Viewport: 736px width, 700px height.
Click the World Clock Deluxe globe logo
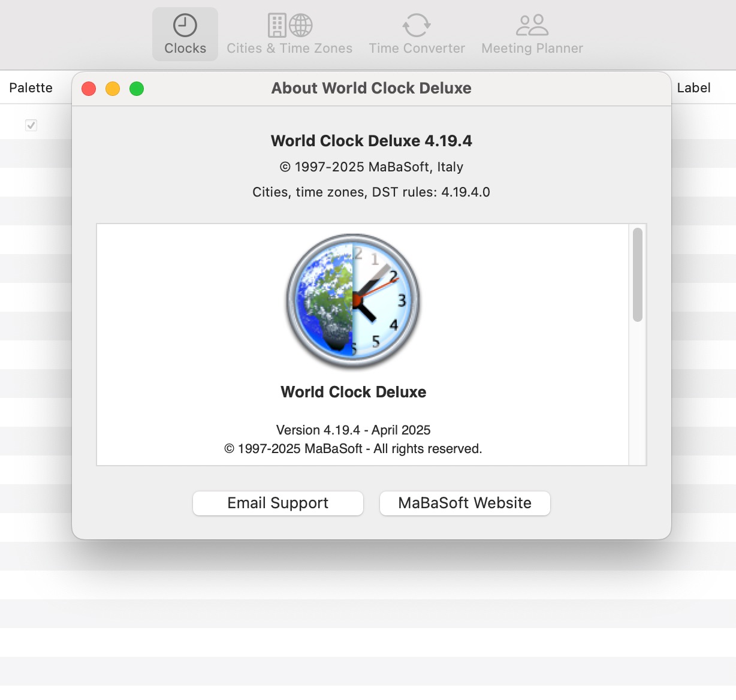pos(353,301)
